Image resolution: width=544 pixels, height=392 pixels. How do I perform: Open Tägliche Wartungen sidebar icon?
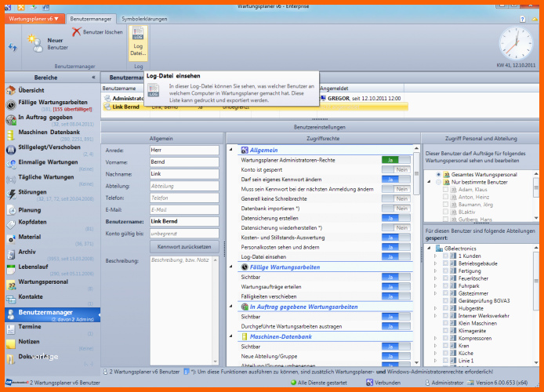(x=11, y=180)
